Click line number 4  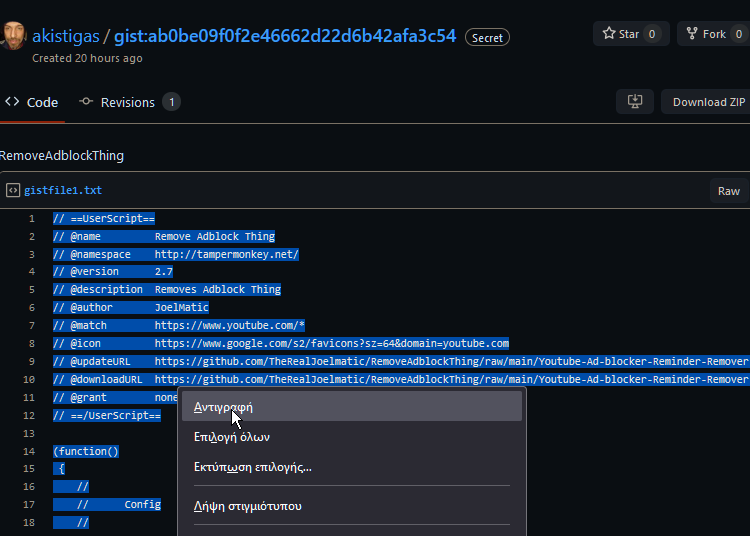click(x=32, y=272)
